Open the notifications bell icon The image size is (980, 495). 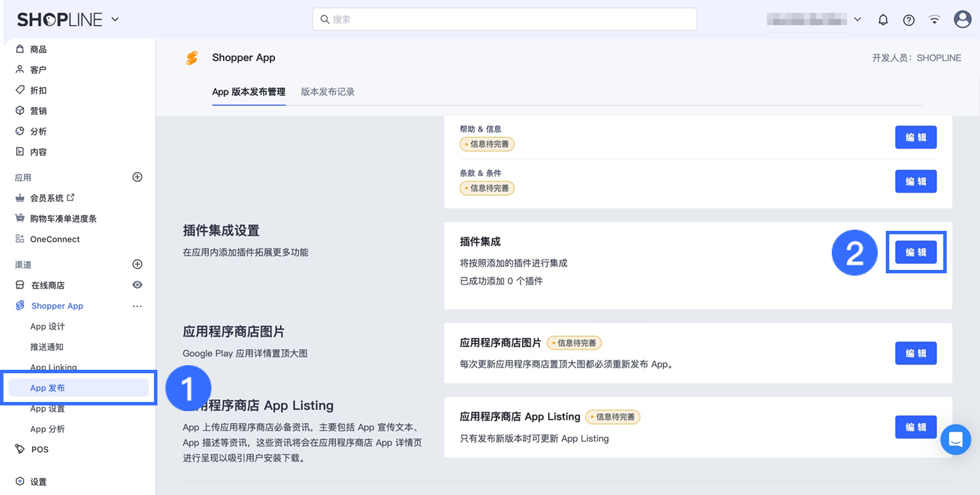tap(883, 20)
